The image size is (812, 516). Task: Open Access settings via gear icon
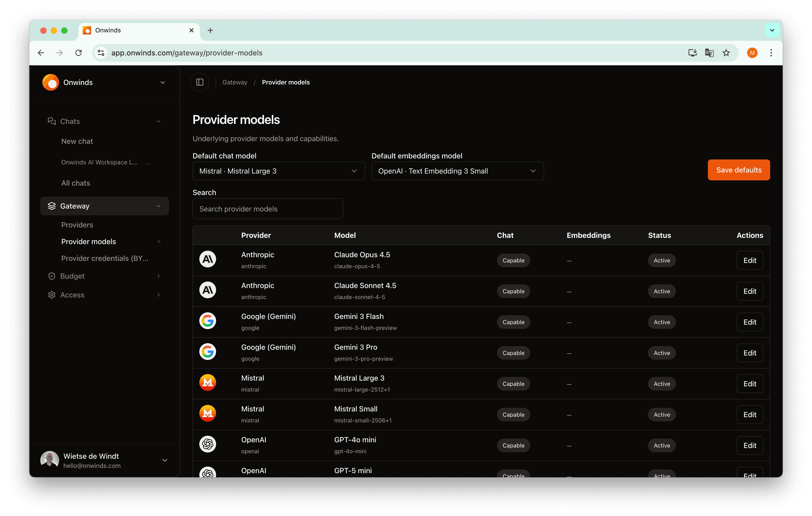click(52, 295)
